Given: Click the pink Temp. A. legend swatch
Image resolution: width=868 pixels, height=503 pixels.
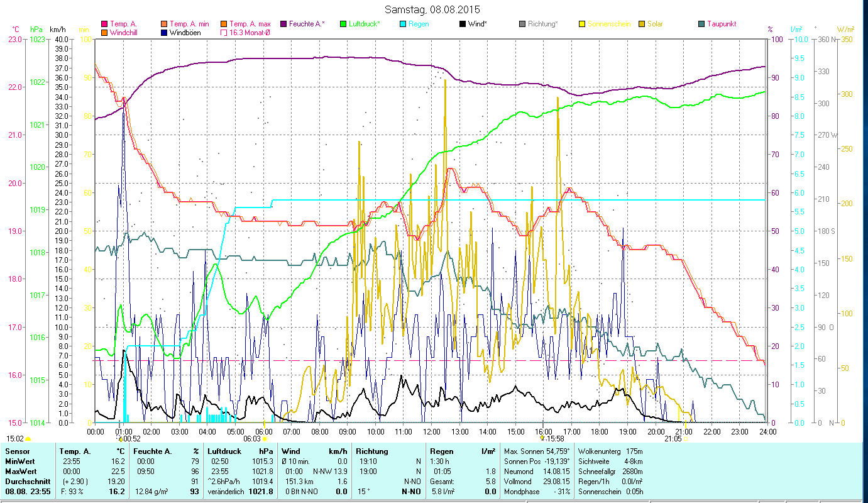Looking at the screenshot, I should point(104,24).
